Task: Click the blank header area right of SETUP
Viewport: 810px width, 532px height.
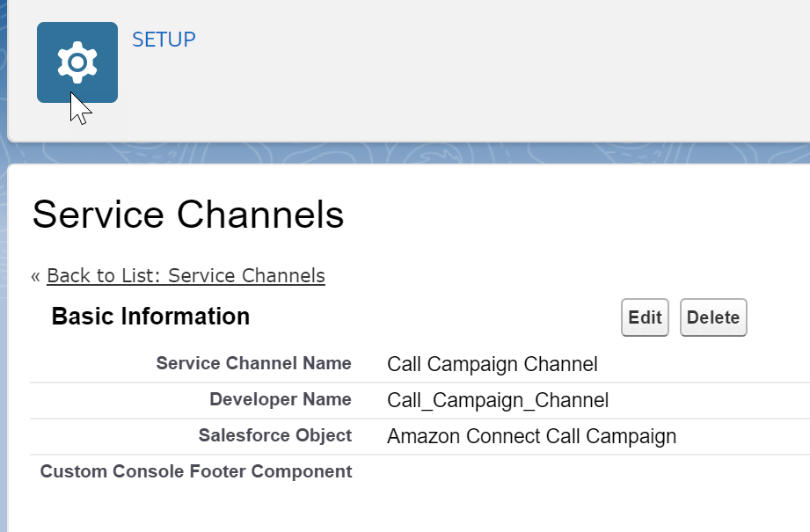Action: point(501,69)
